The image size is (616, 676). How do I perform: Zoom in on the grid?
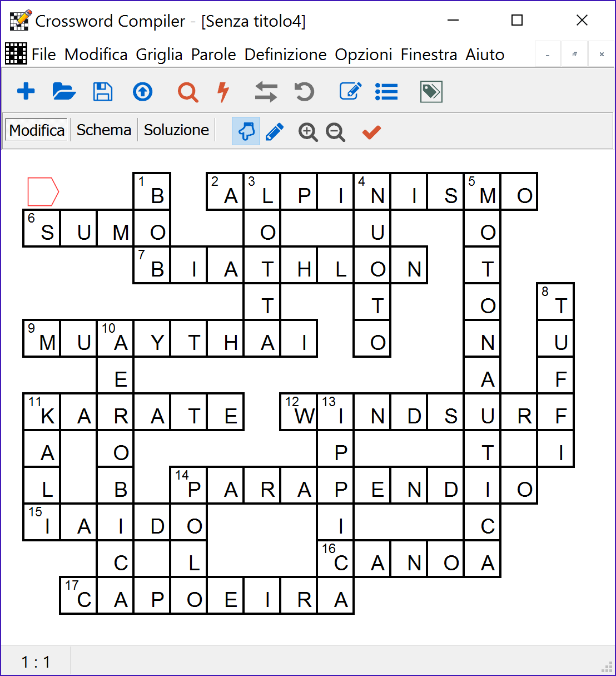point(308,132)
